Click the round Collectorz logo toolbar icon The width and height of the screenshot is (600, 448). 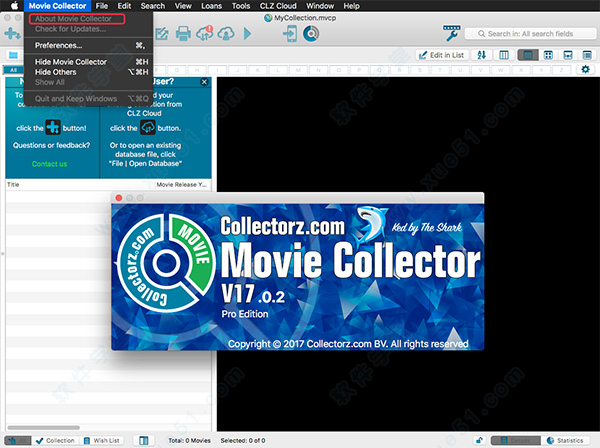311,34
